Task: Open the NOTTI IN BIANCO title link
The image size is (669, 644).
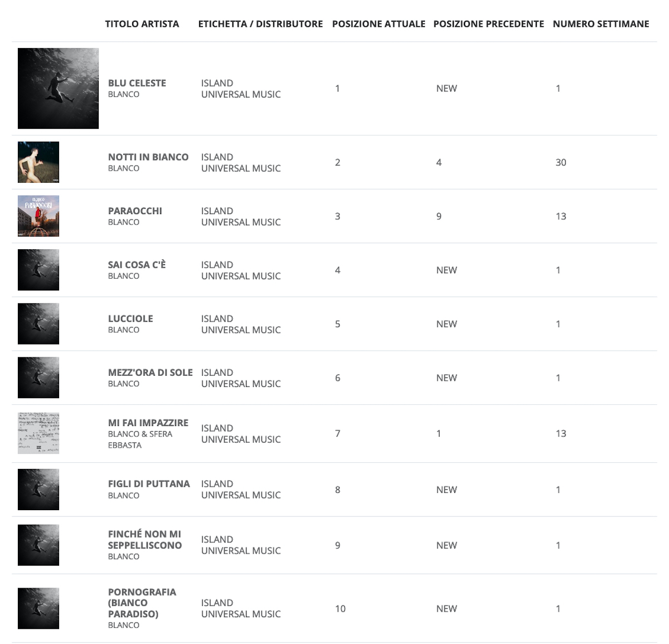Action: coord(148,157)
